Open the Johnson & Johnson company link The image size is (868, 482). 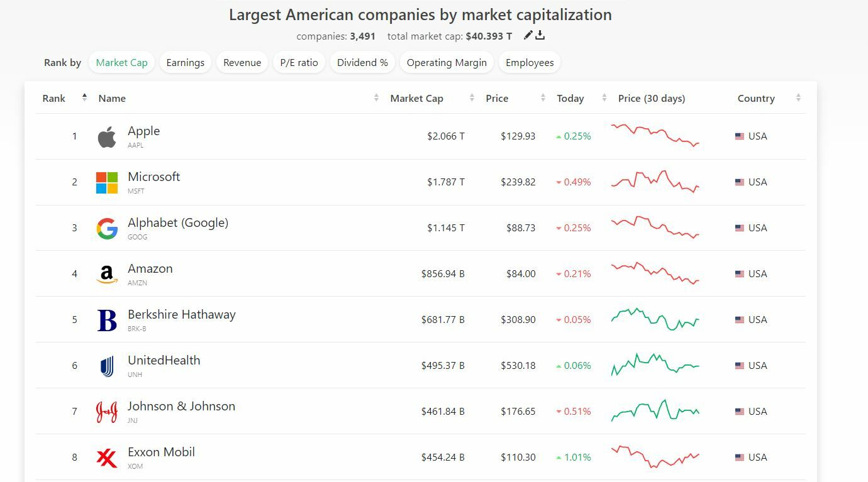pyautogui.click(x=181, y=407)
